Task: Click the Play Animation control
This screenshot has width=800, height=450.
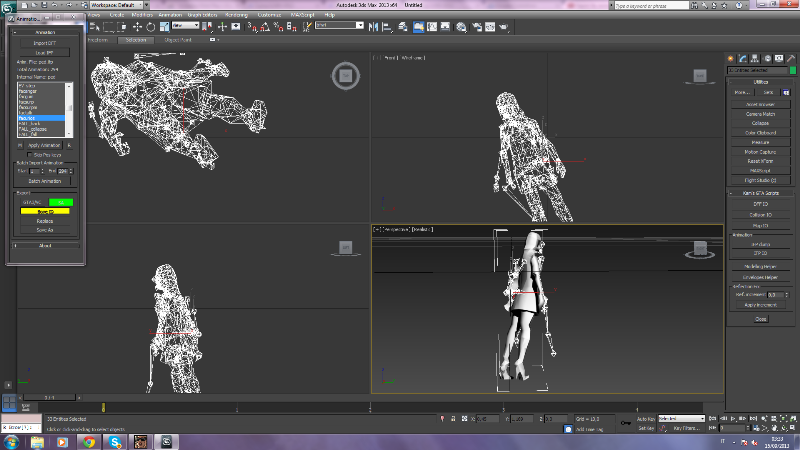Action: [733, 418]
